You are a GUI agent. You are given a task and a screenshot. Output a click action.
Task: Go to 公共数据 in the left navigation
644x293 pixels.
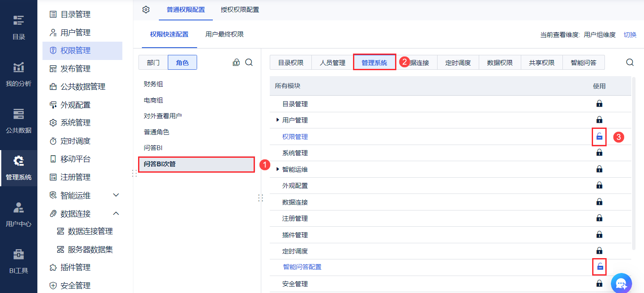click(19, 121)
